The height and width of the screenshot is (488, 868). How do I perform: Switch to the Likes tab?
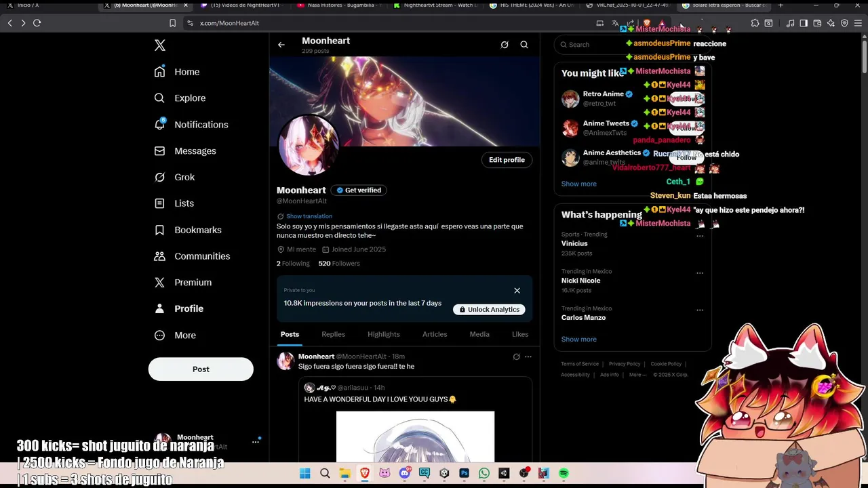tap(520, 334)
